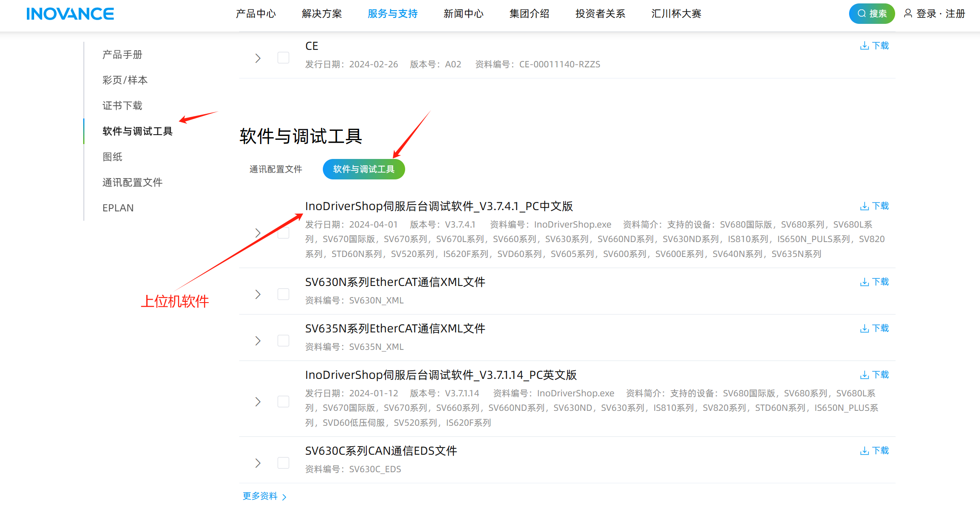Tick the checkbox for CE row

tap(283, 58)
